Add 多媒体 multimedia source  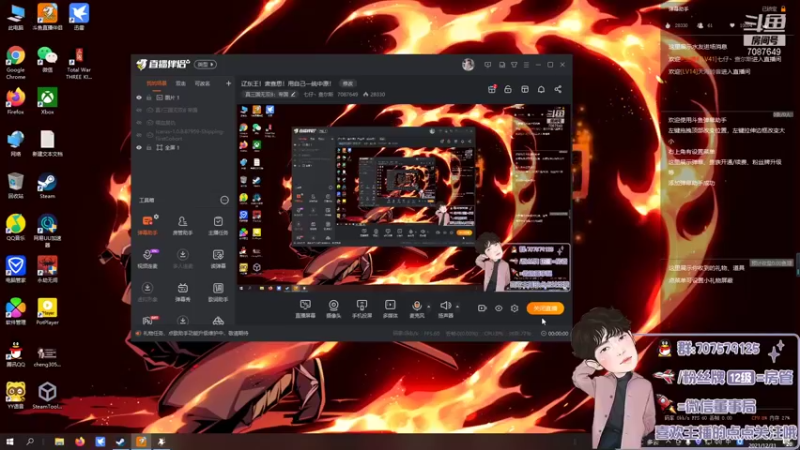[x=390, y=309]
